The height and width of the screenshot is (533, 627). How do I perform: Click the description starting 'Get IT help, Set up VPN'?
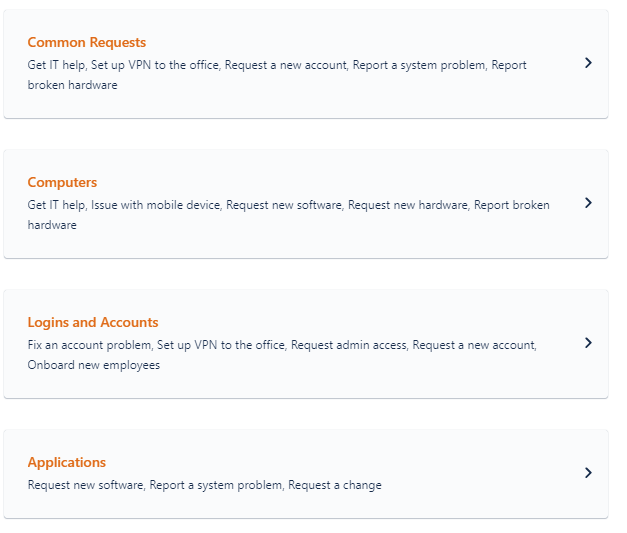277,75
